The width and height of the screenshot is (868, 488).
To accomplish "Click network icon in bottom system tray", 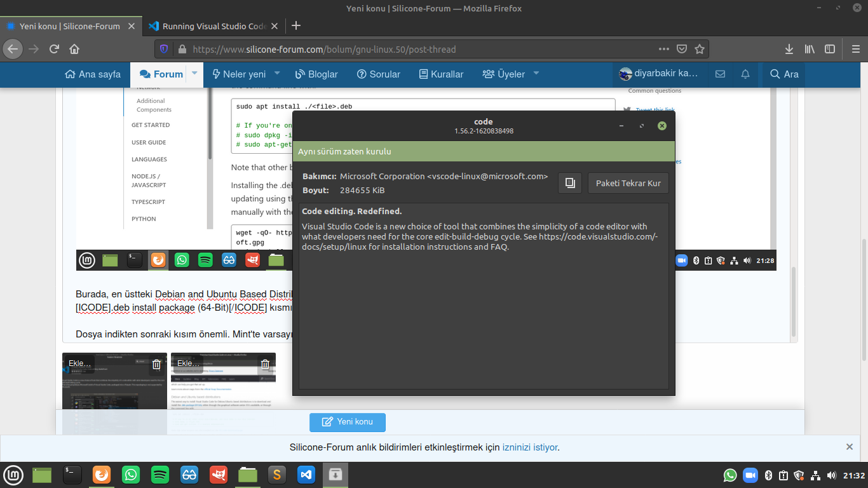I will (x=815, y=475).
